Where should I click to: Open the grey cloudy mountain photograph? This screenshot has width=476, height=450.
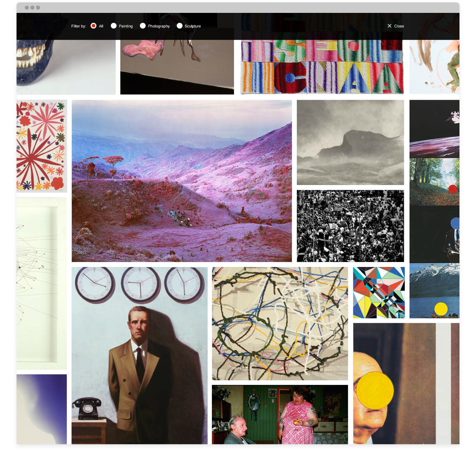pyautogui.click(x=350, y=142)
